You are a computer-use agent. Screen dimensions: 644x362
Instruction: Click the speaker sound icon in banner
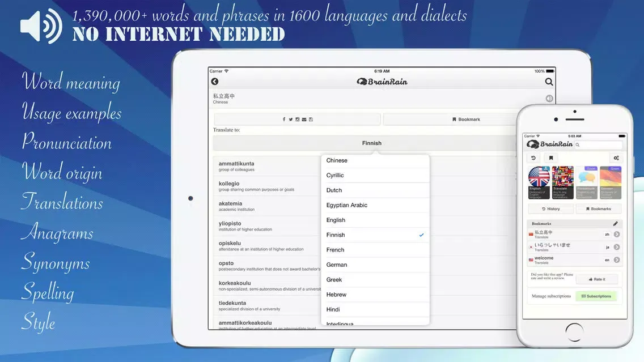[41, 26]
